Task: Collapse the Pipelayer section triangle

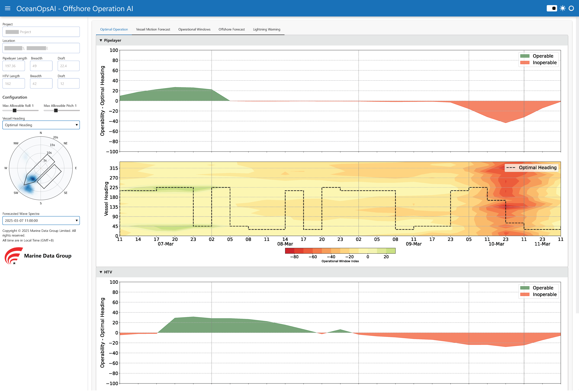Action: (101, 40)
